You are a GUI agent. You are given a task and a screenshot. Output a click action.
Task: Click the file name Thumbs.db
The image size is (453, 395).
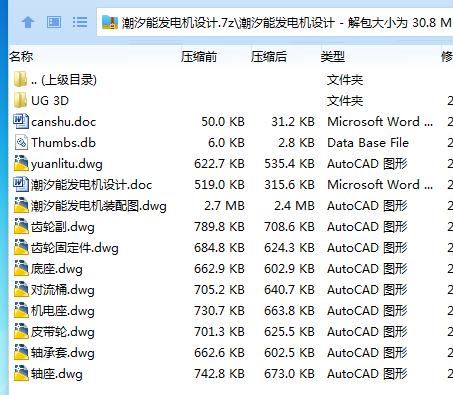[x=64, y=143]
